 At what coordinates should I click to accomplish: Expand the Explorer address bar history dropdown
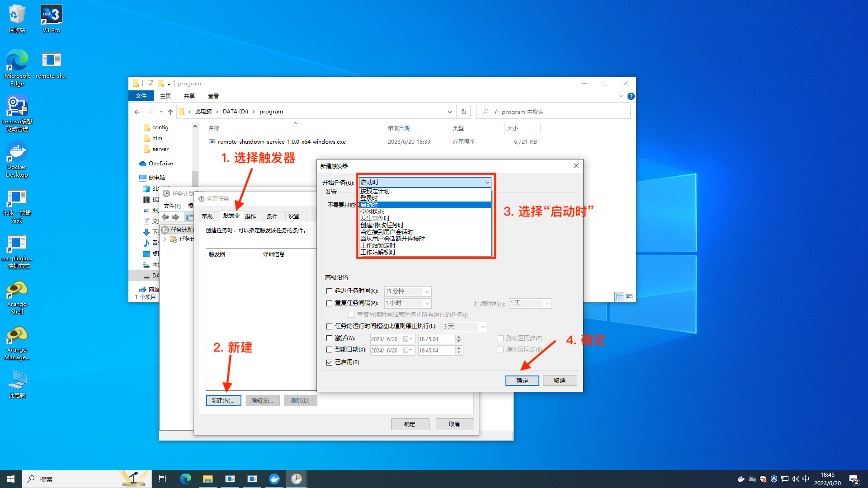449,112
